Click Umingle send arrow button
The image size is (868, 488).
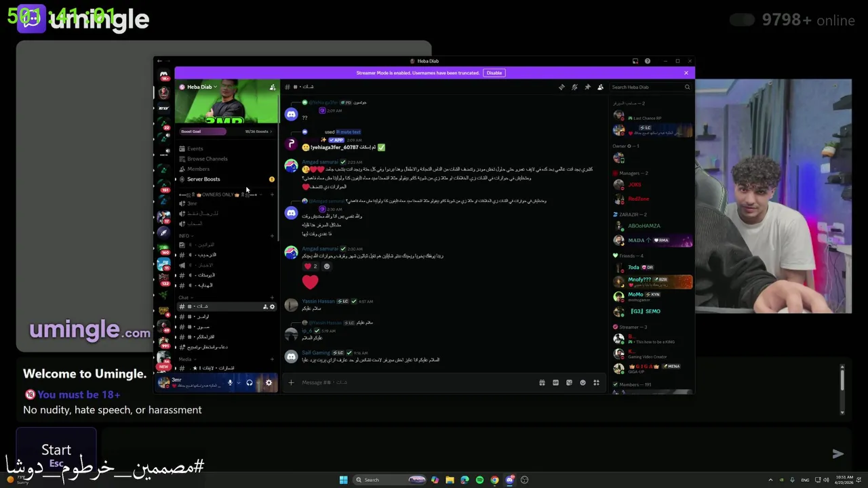tap(838, 454)
